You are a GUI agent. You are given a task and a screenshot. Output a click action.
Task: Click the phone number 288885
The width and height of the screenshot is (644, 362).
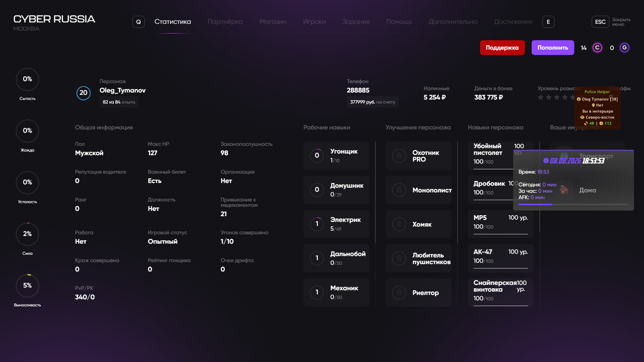(358, 90)
